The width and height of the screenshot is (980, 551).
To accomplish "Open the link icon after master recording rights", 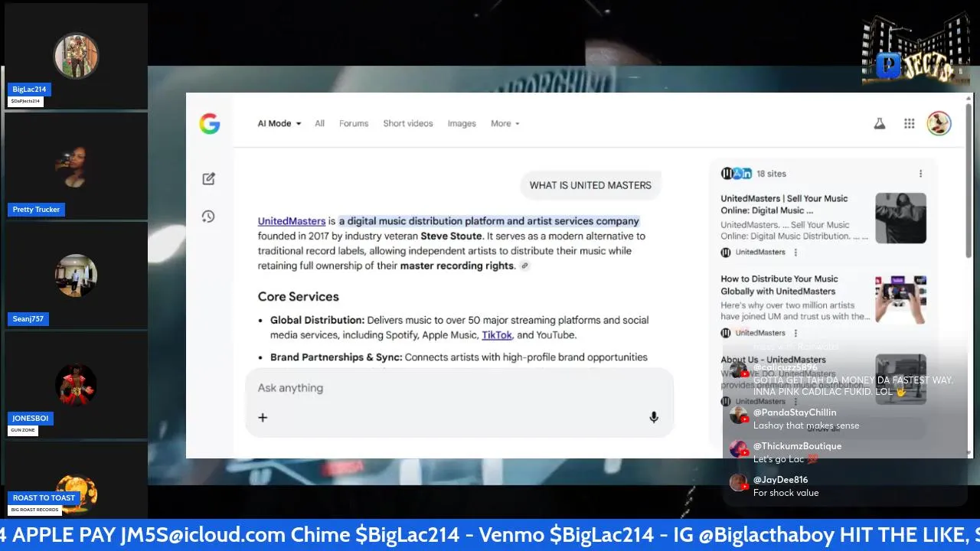I will point(524,266).
